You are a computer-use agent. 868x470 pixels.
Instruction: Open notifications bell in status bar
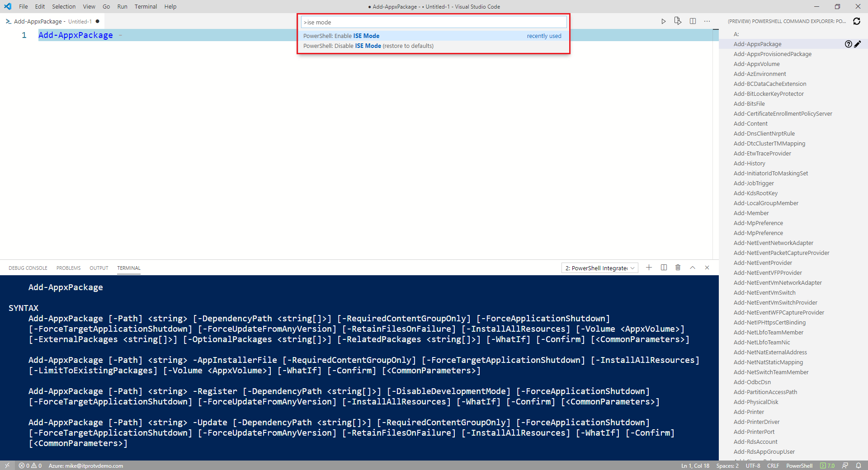[859, 465]
